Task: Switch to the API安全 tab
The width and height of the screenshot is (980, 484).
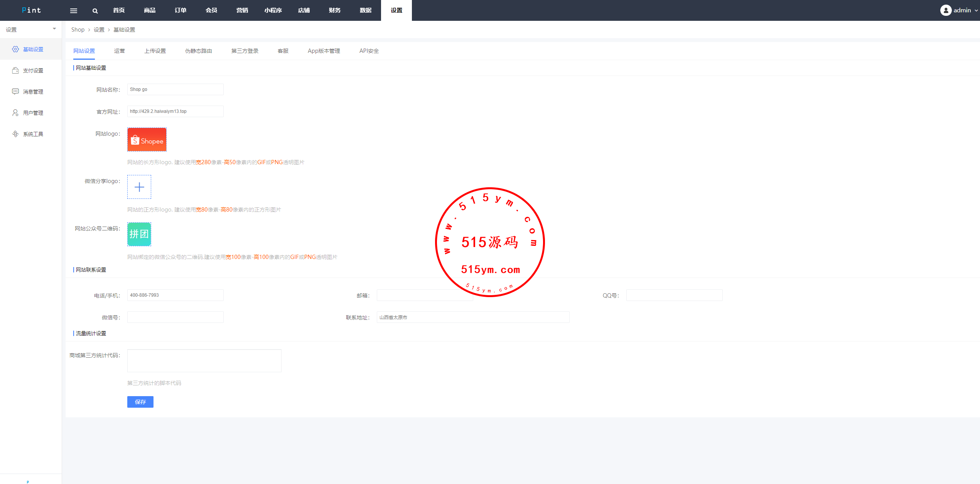Action: (369, 51)
